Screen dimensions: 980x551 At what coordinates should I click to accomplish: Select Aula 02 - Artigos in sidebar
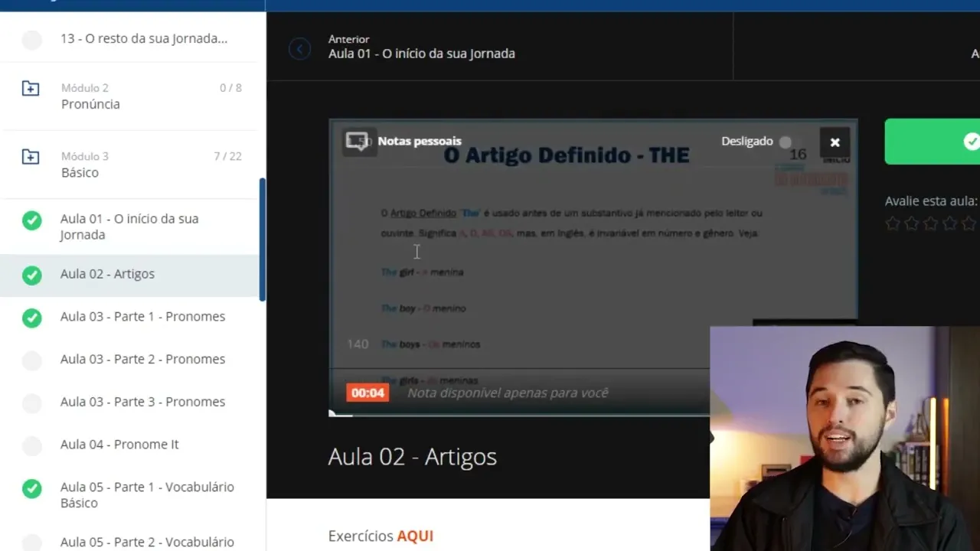pyautogui.click(x=107, y=274)
